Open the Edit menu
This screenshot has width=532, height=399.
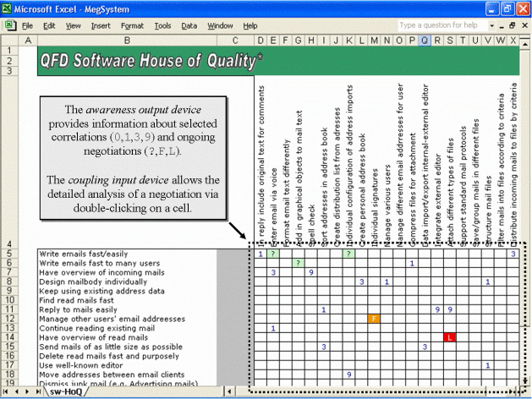[49, 25]
